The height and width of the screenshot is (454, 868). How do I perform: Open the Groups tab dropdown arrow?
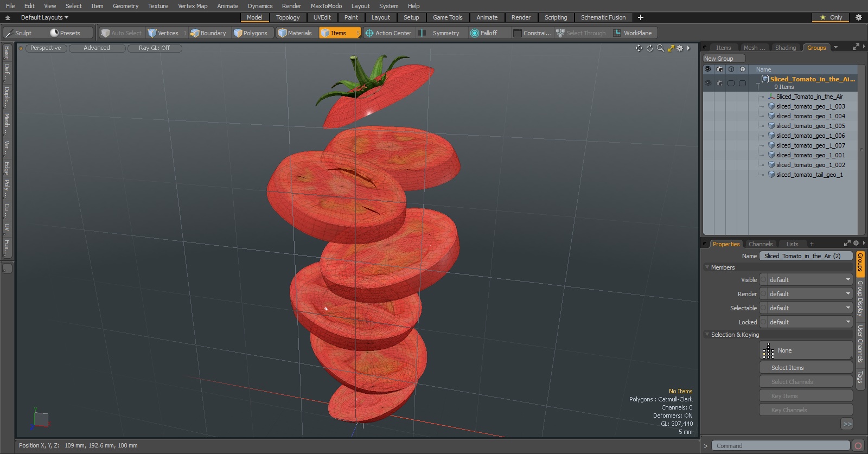click(x=835, y=48)
